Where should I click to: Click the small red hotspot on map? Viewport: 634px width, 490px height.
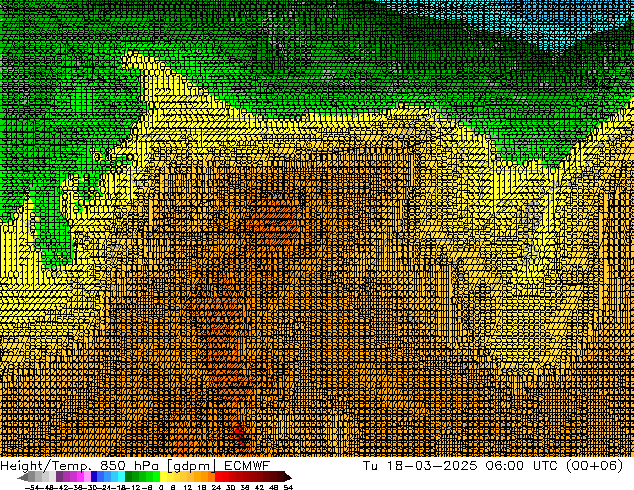(239, 434)
